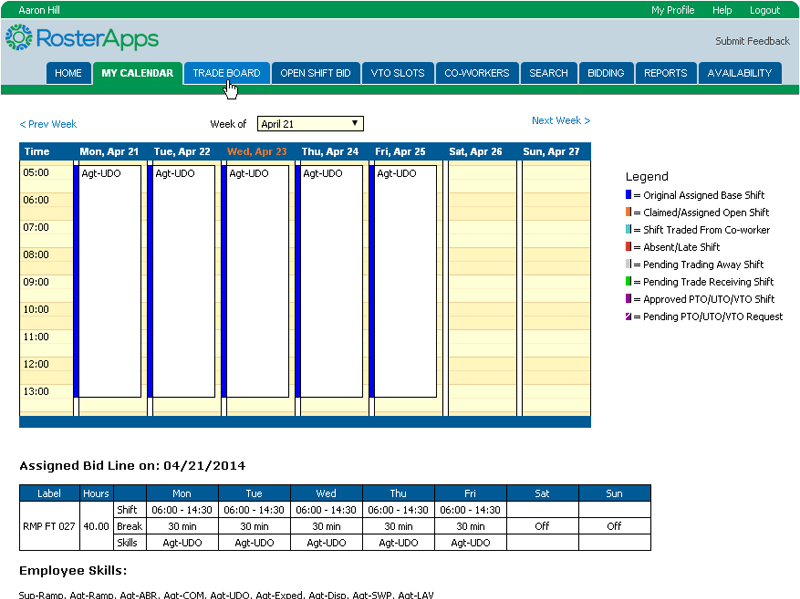Go to the VTO Slots tab

tap(397, 73)
